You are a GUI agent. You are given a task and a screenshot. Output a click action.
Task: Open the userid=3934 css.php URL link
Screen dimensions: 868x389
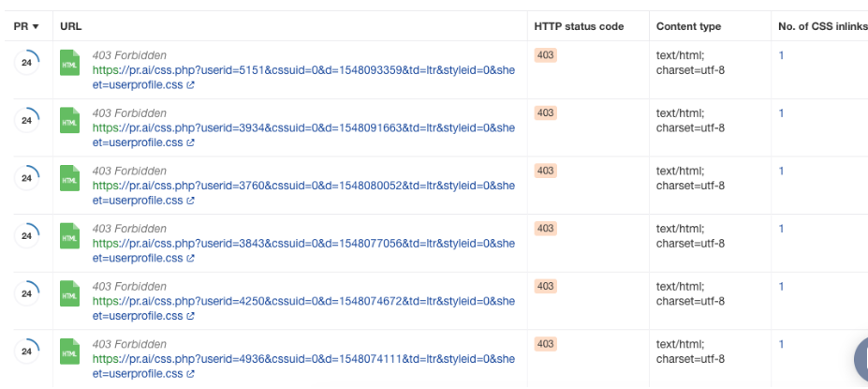point(302,127)
